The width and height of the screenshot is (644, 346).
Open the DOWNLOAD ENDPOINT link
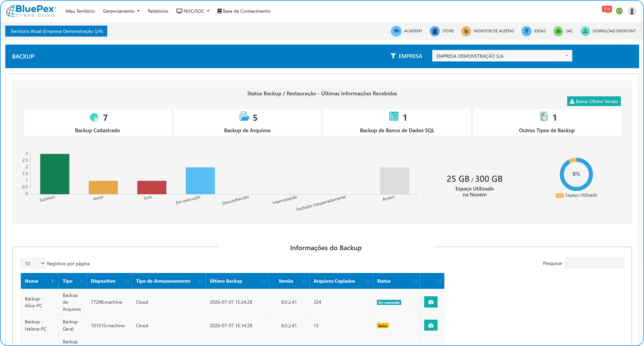point(614,31)
